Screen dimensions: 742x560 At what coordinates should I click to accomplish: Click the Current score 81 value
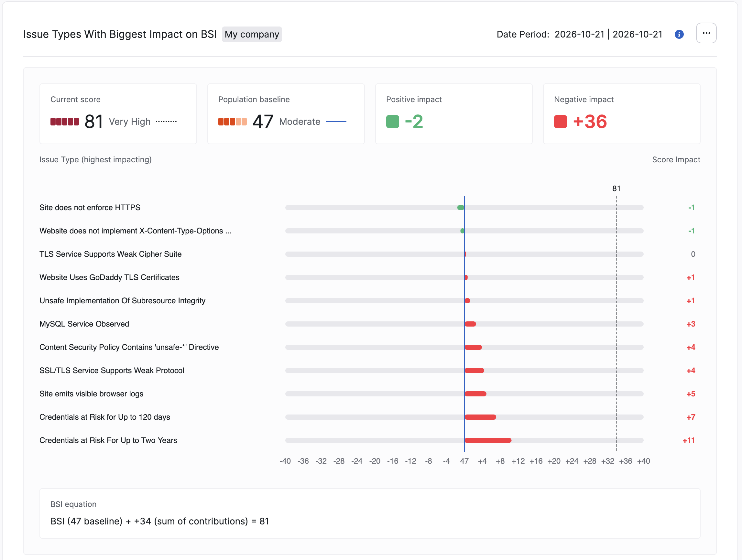(93, 121)
